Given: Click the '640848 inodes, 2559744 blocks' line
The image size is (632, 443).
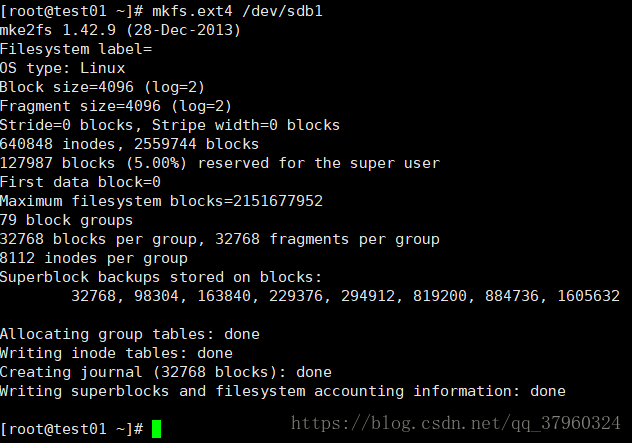Looking at the screenshot, I should [x=129, y=144].
